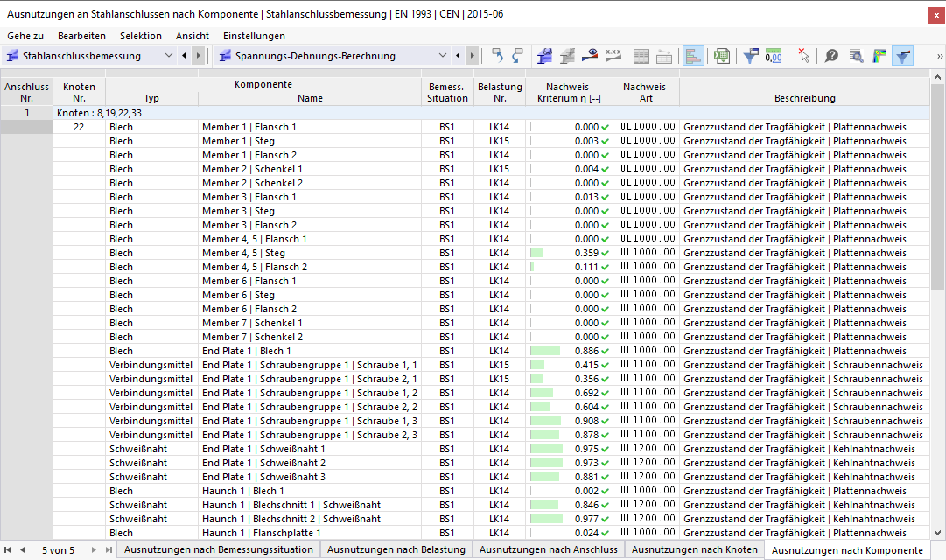Image resolution: width=946 pixels, height=560 pixels.
Task: Click the grey table grid icon
Action: (x=641, y=56)
